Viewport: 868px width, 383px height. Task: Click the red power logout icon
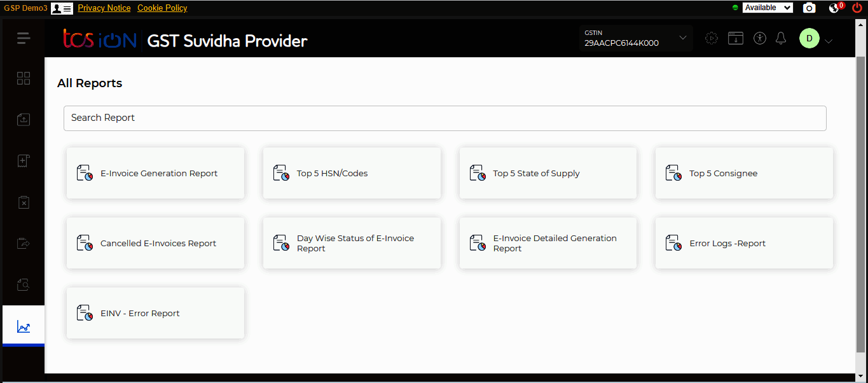[x=857, y=8]
